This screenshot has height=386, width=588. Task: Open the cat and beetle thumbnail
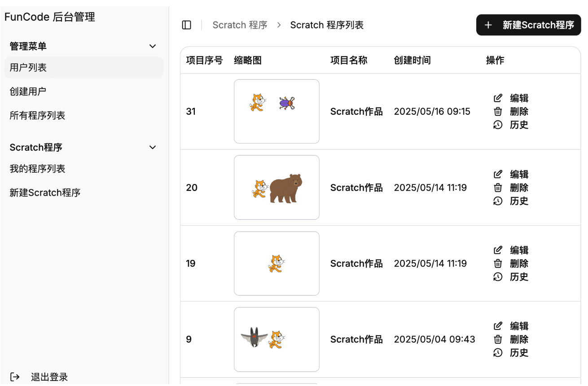pyautogui.click(x=276, y=112)
